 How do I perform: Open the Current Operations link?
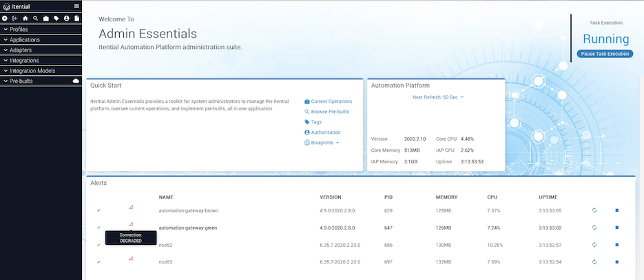point(331,101)
